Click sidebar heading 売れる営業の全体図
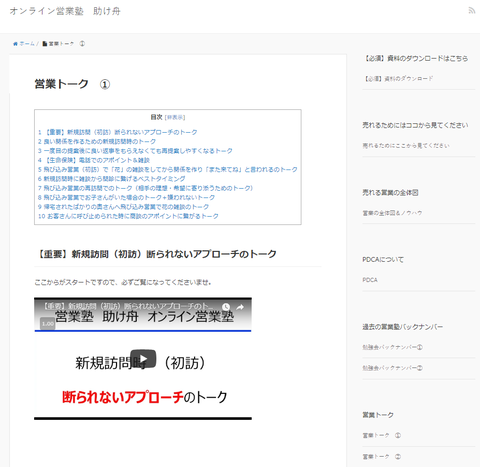This screenshot has width=480, height=467. coord(390,193)
